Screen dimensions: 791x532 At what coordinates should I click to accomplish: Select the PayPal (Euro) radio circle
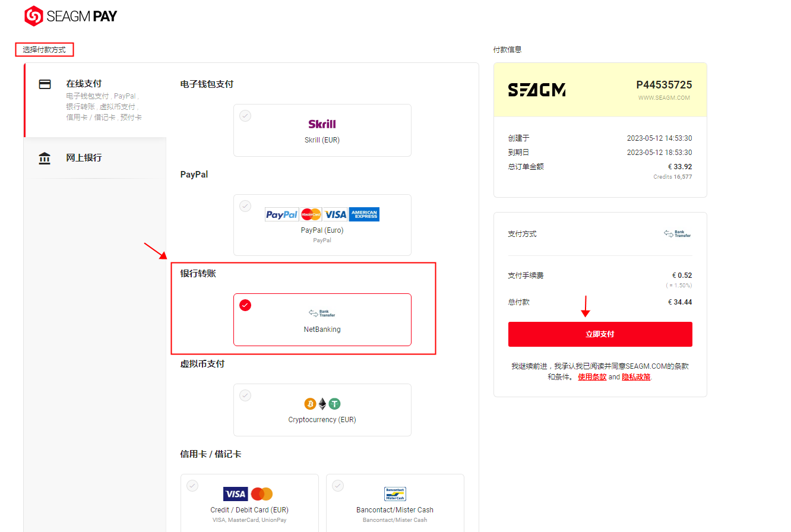(x=245, y=206)
